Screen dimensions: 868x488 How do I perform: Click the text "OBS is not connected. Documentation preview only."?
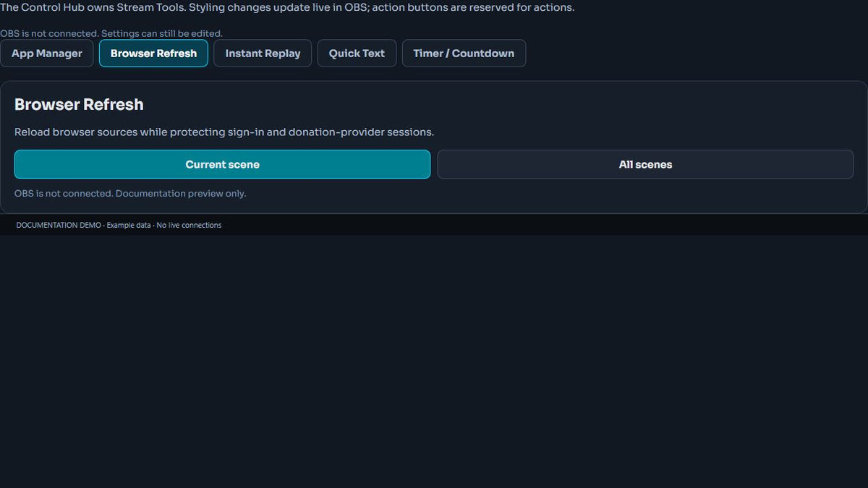coord(130,194)
